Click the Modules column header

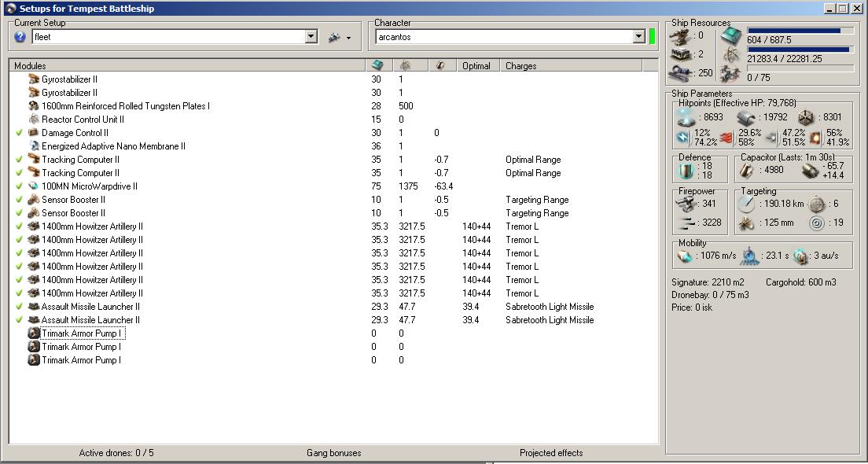188,65
